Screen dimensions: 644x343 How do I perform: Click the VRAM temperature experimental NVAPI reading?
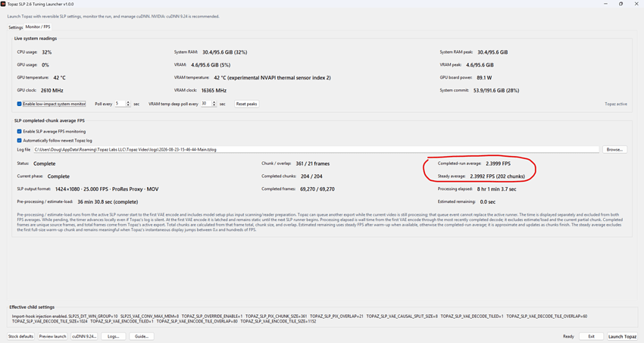[272, 77]
